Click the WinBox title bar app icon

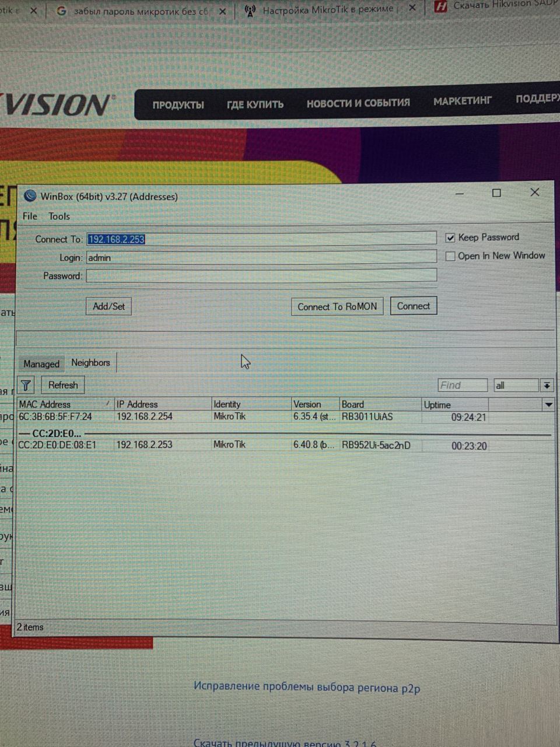(x=30, y=196)
